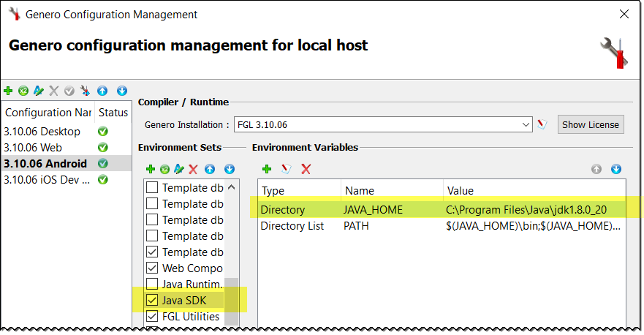Move environment set up
The image size is (644, 335).
210,169
